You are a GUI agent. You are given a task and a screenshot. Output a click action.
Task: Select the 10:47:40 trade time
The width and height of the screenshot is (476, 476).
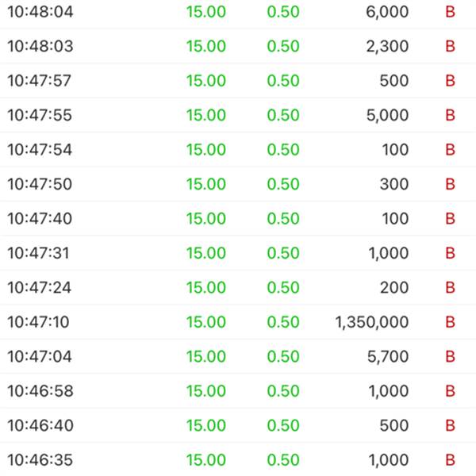[40, 219]
